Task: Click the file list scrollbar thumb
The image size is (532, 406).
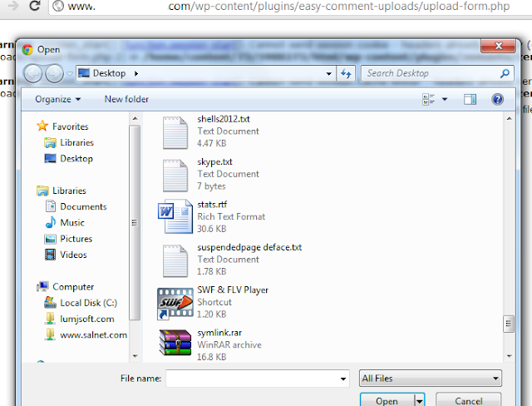Action: pyautogui.click(x=509, y=324)
